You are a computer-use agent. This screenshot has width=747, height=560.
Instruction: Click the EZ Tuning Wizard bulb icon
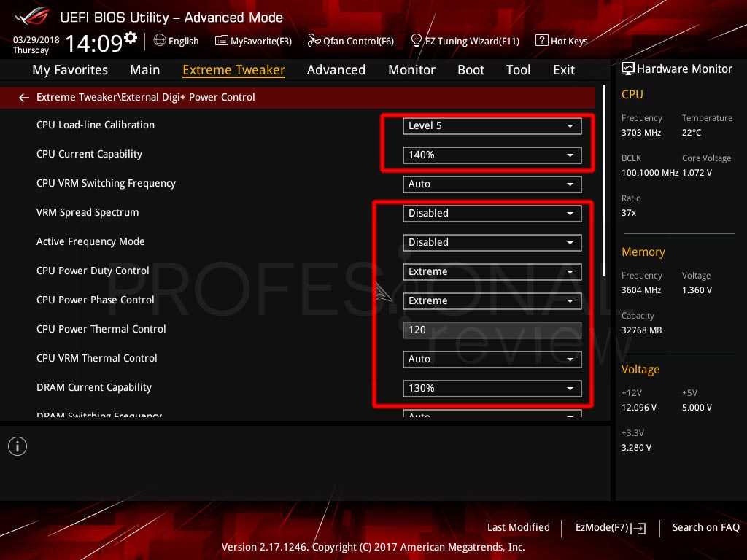[416, 41]
